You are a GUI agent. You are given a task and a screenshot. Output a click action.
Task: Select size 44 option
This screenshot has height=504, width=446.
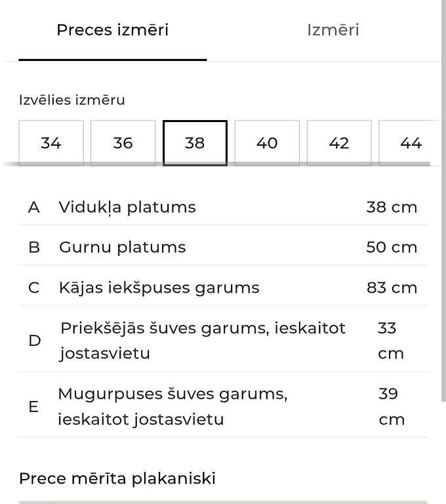[x=410, y=143]
